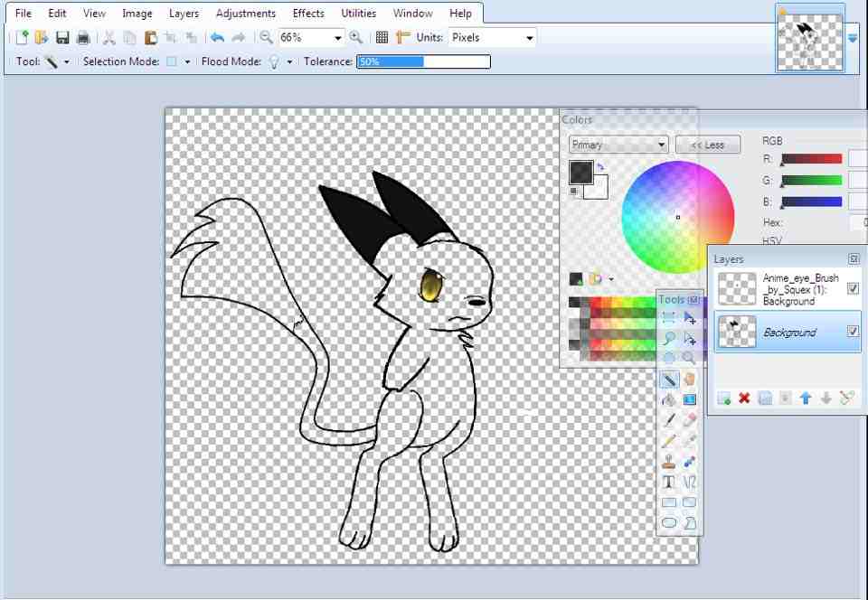The image size is (868, 600).
Task: Open the Image menu
Action: (x=137, y=14)
